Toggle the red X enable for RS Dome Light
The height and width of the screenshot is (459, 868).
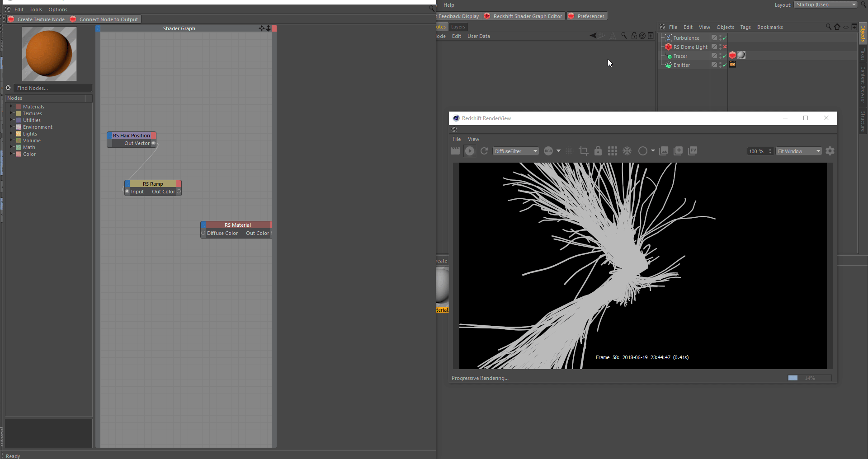(x=725, y=47)
